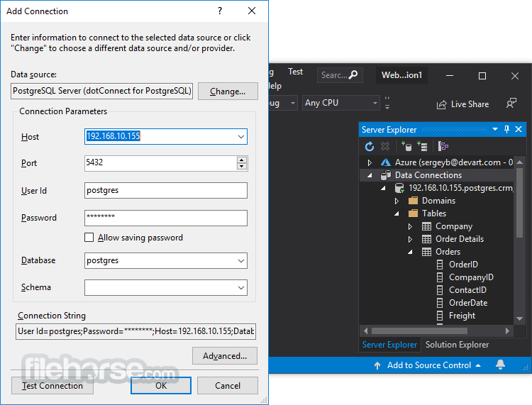Click Connect to Server icon in Server Explorer
The height and width of the screenshot is (405, 532).
(x=423, y=147)
